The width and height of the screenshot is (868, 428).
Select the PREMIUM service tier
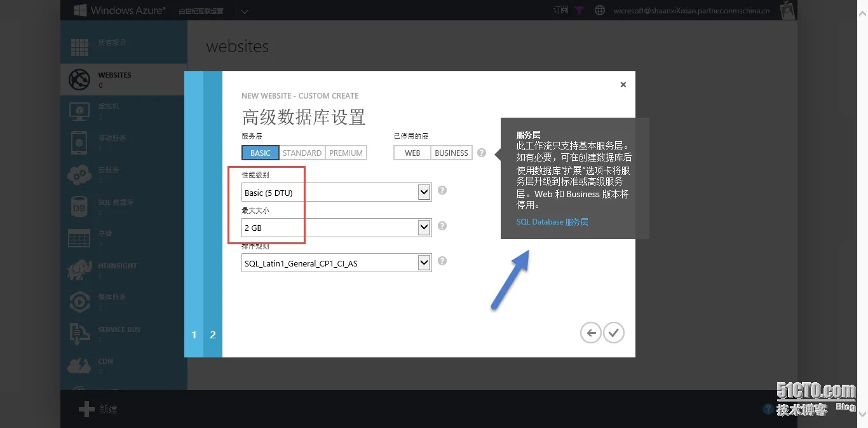pyautogui.click(x=346, y=153)
